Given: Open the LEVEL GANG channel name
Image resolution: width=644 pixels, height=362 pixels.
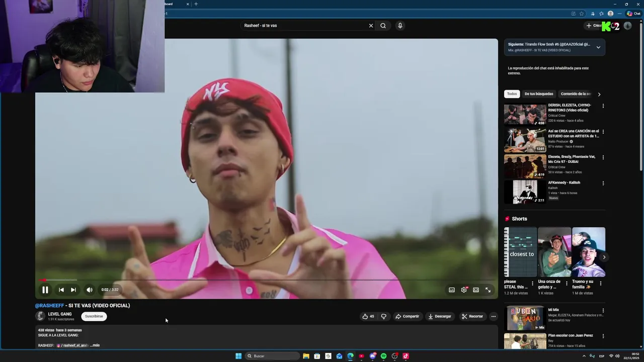Looking at the screenshot, I should (x=60, y=314).
